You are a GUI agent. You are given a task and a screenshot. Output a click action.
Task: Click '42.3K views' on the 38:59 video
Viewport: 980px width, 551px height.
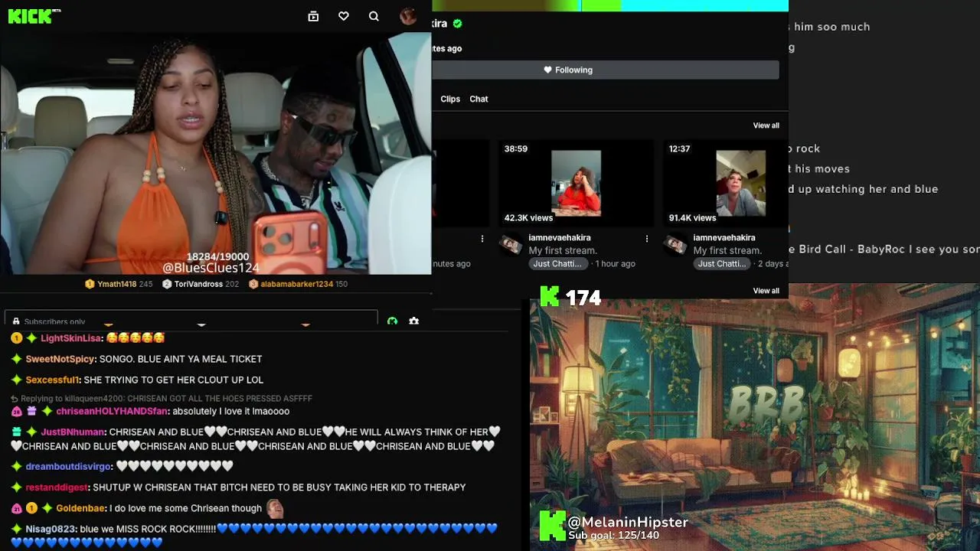pyautogui.click(x=528, y=218)
